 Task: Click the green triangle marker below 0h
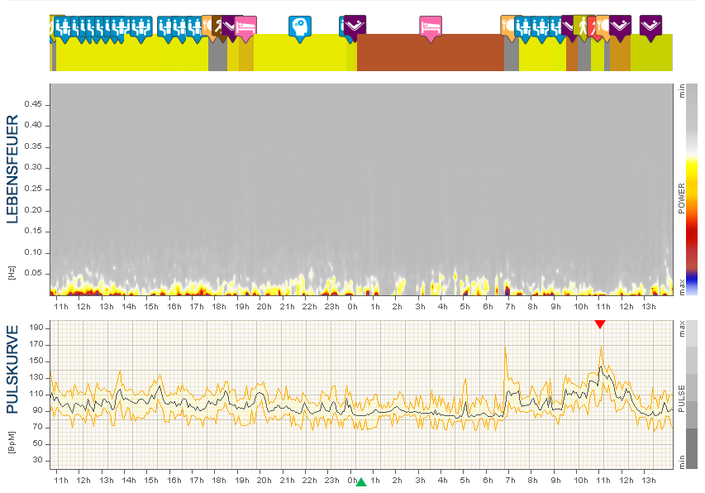point(361,483)
